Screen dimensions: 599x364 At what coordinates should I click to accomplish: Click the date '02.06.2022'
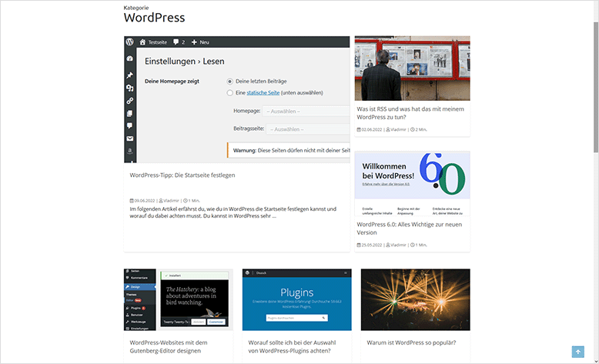pos(372,129)
